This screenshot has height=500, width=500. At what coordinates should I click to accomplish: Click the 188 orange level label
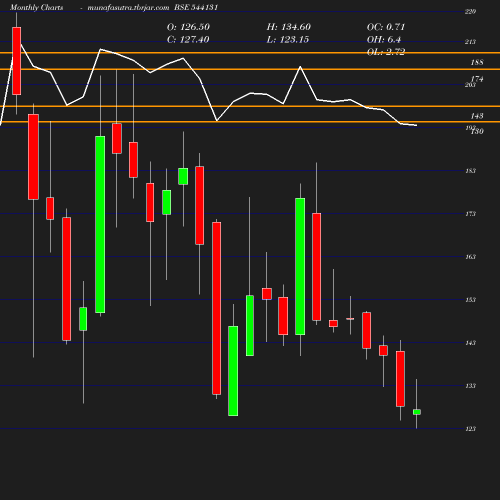click(x=477, y=62)
